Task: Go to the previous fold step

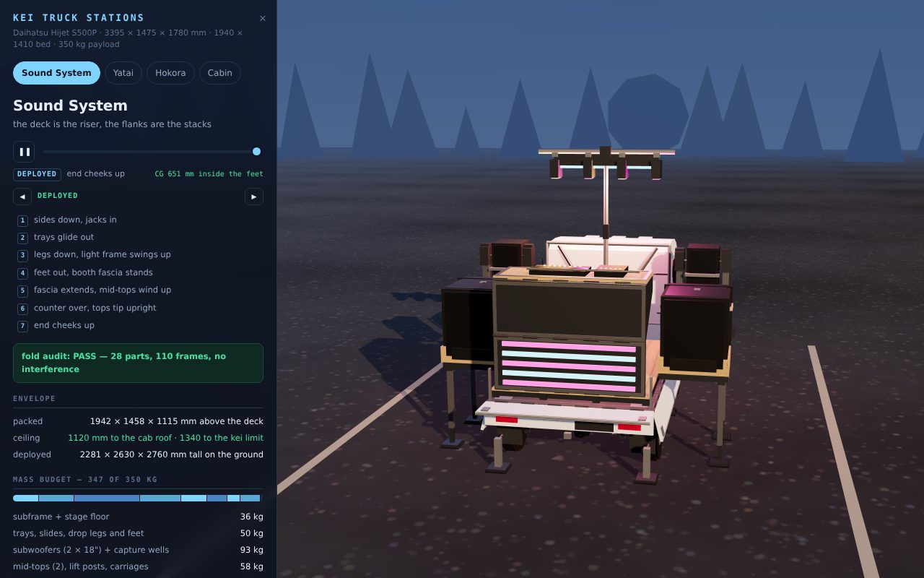Action: [22, 197]
